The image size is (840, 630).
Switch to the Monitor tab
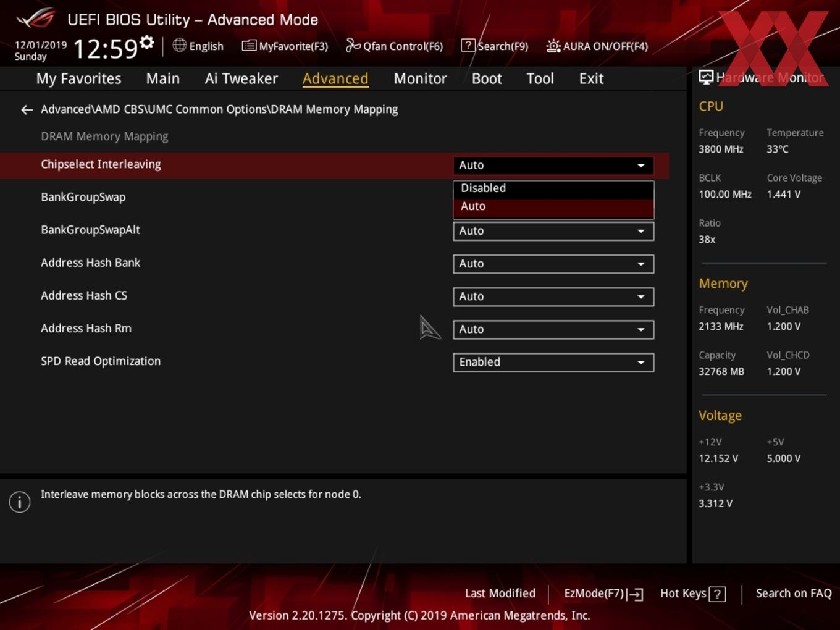420,78
